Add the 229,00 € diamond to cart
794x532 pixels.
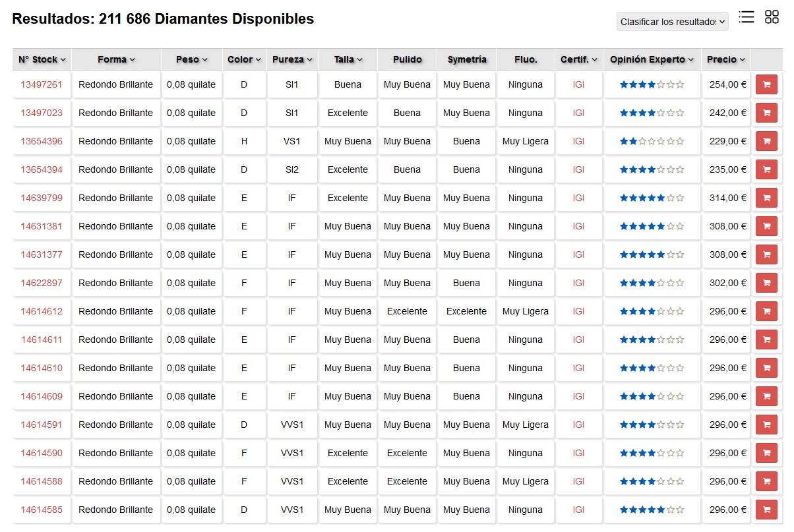pyautogui.click(x=766, y=141)
